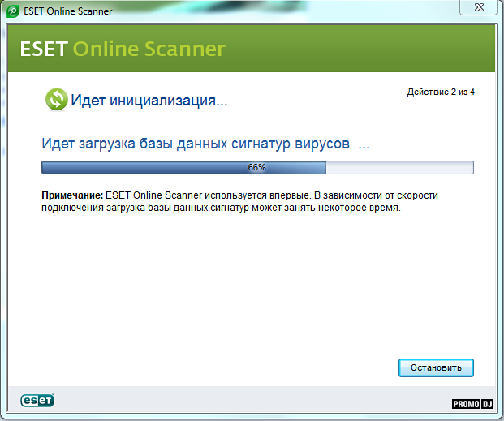Image resolution: width=504 pixels, height=421 pixels.
Task: Click the bold Примечание label
Action: 72,196
